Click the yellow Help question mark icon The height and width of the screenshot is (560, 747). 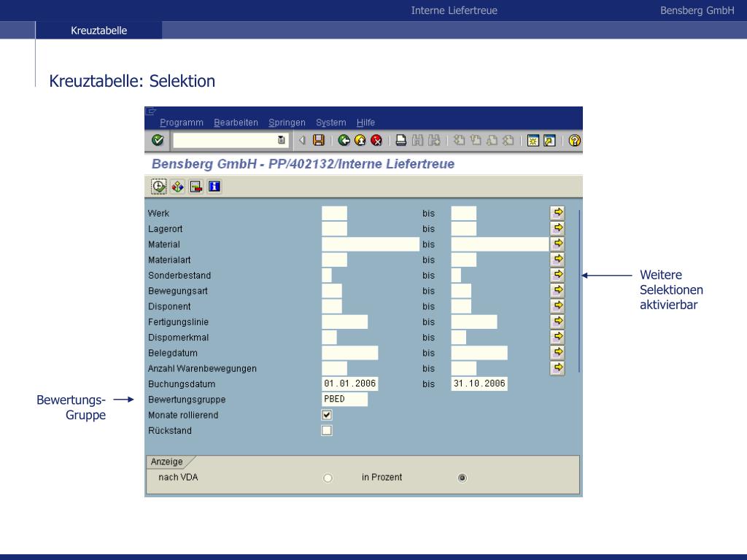pyautogui.click(x=575, y=141)
